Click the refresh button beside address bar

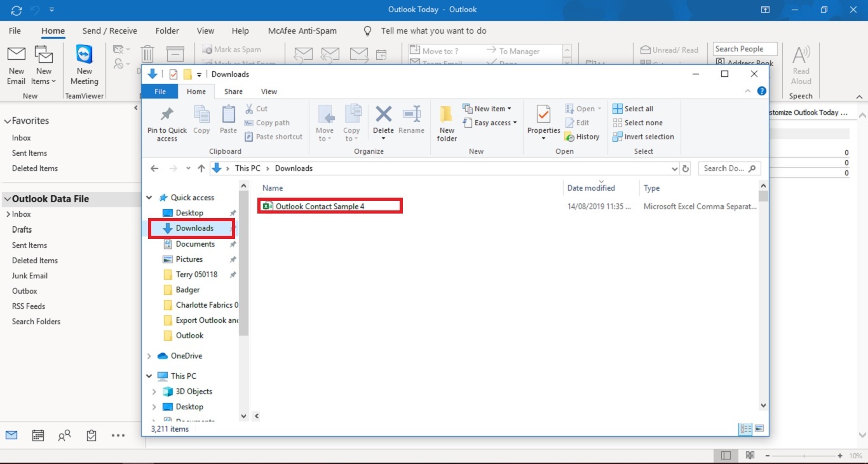click(x=686, y=168)
